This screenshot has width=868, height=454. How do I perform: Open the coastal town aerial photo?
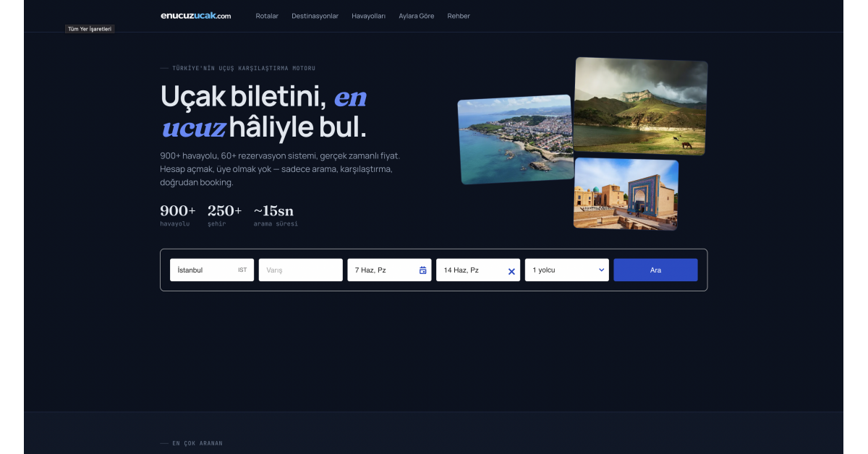click(x=515, y=139)
